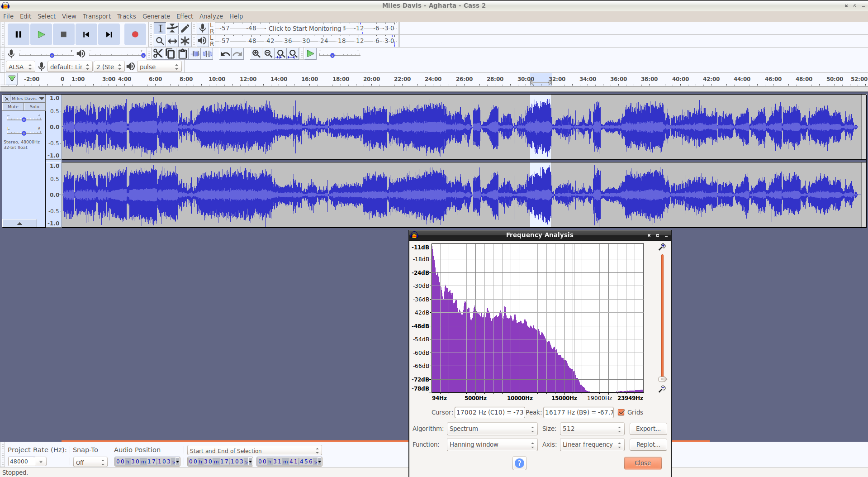Silence the selected audio
Viewport: 868px width, 477px height.
point(208,54)
